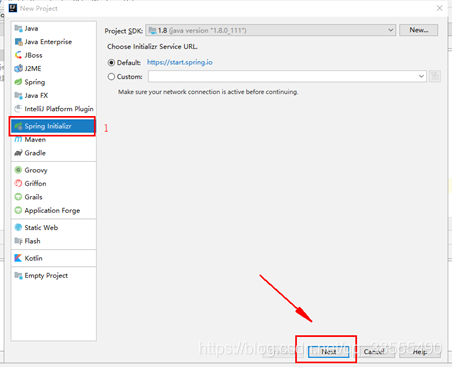Select the Java project type icon
Viewport: 452px width, 367px height.
click(x=18, y=28)
